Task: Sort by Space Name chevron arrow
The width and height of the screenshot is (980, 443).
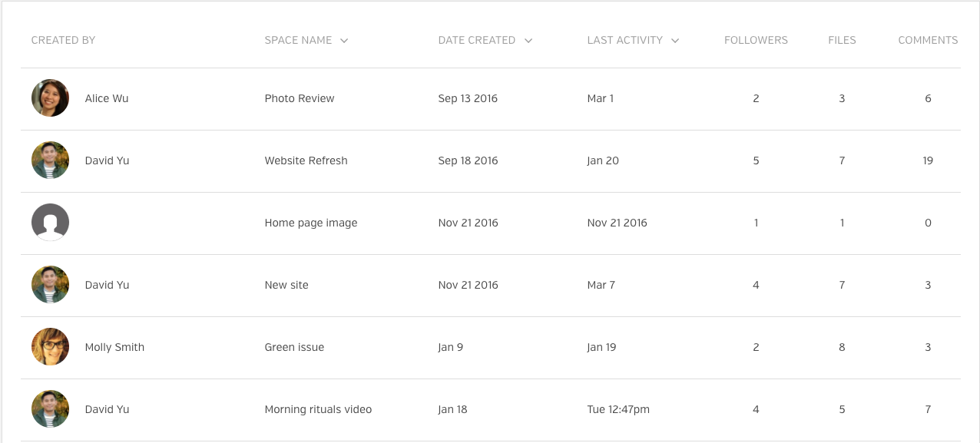Action: point(344,41)
